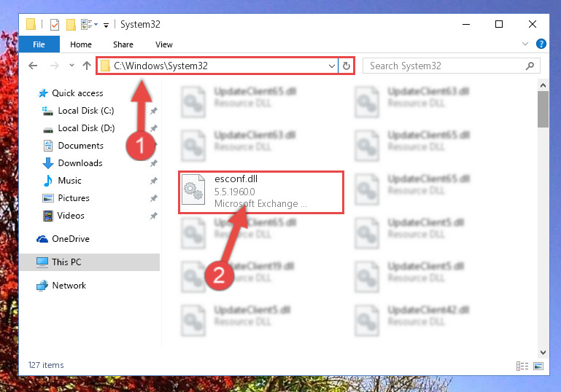Image resolution: width=561 pixels, height=392 pixels.
Task: Expand the ribbon with the chevron
Action: coord(525,44)
